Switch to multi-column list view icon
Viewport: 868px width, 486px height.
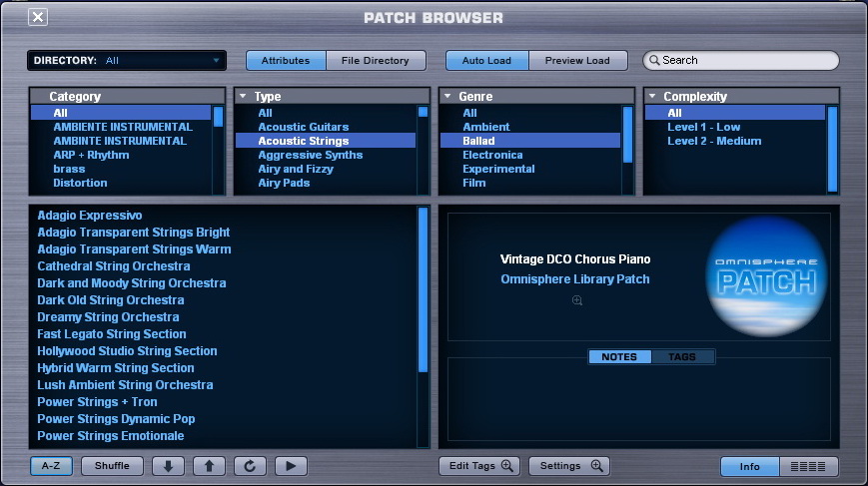(808, 467)
